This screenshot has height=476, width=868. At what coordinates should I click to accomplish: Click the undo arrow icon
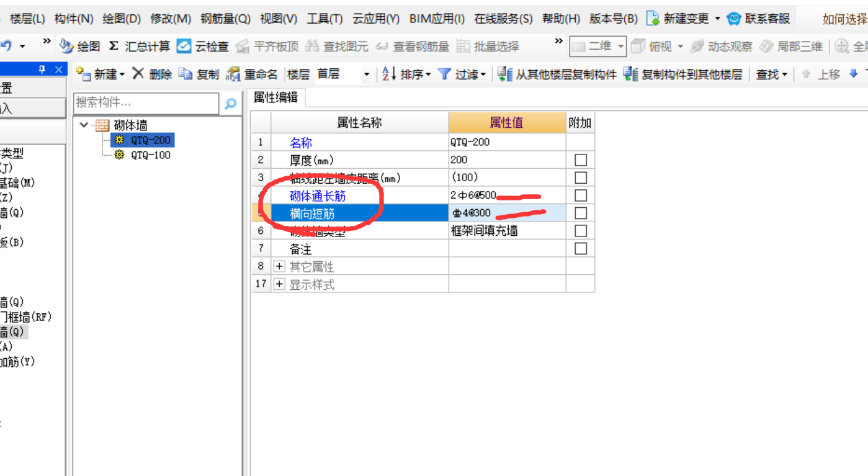click(7, 45)
